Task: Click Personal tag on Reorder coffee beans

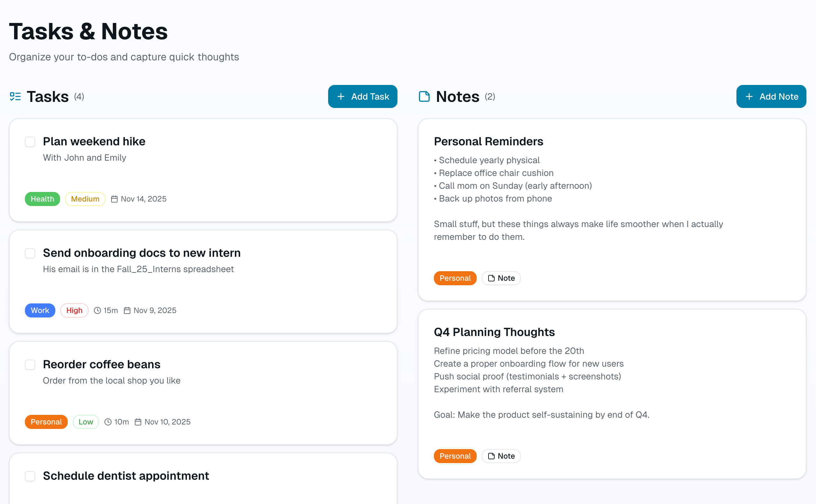Action: (46, 422)
